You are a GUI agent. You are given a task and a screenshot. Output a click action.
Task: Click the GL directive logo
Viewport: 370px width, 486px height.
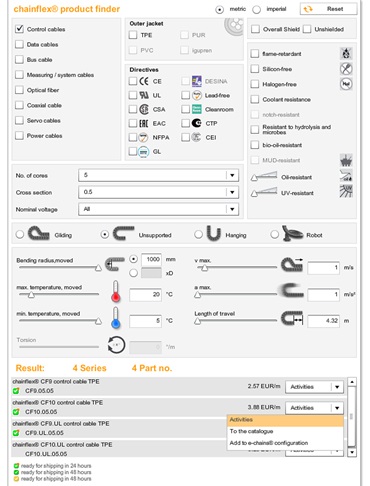(x=144, y=152)
